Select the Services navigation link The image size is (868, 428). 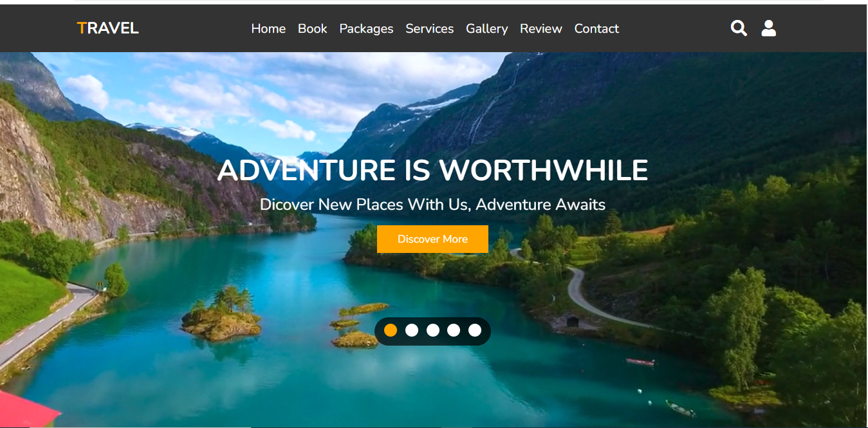[429, 29]
